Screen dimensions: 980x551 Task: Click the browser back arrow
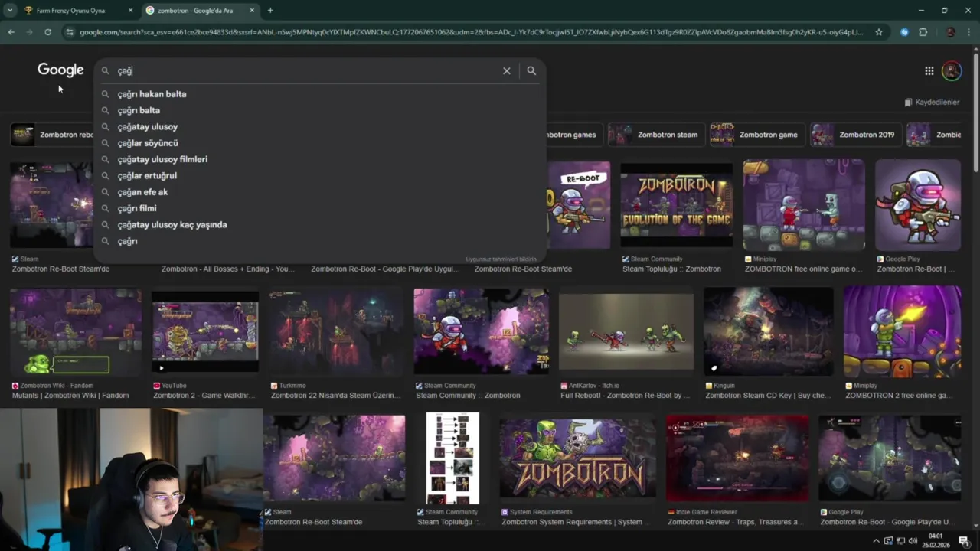11,32
